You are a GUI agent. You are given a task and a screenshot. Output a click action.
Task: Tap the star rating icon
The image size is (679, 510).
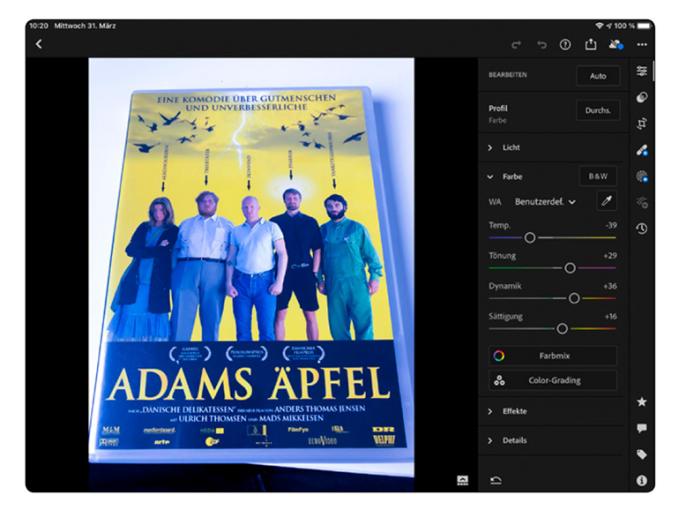click(x=642, y=402)
